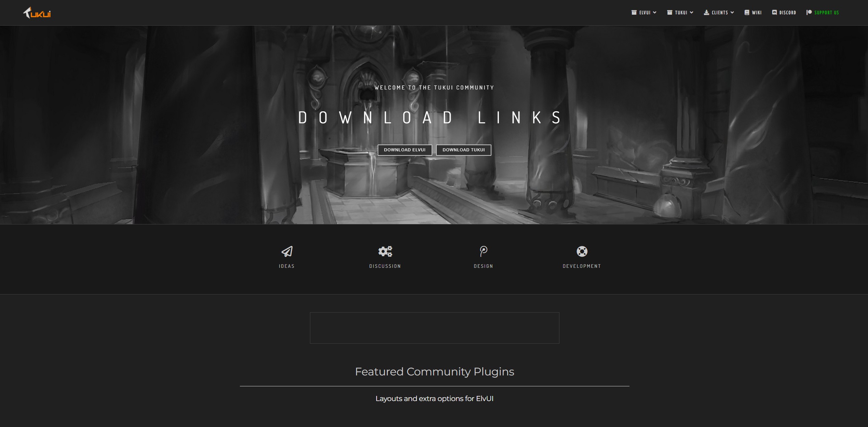
Task: Click the paper plane Ideas icon
Action: click(287, 251)
